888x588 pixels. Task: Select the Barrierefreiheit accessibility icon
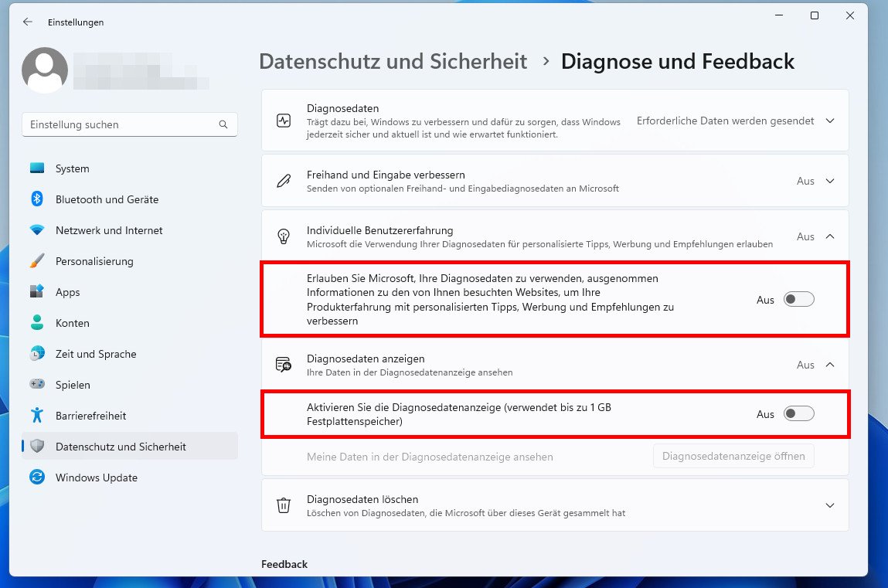coord(36,416)
